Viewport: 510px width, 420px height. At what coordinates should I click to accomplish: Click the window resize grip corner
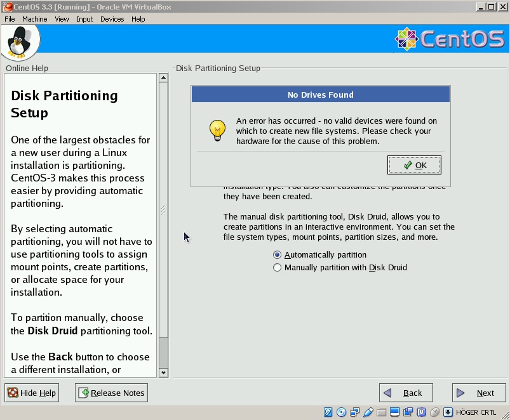click(506, 415)
